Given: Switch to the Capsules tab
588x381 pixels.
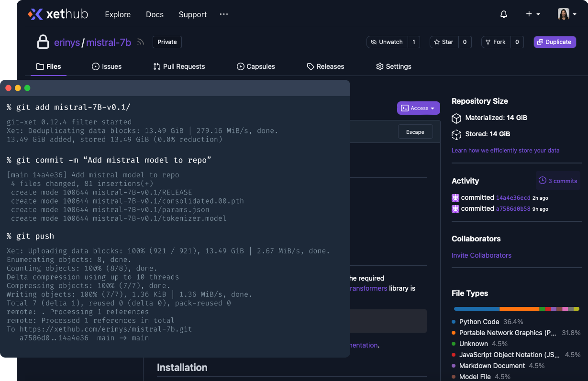Looking at the screenshot, I should coord(256,66).
